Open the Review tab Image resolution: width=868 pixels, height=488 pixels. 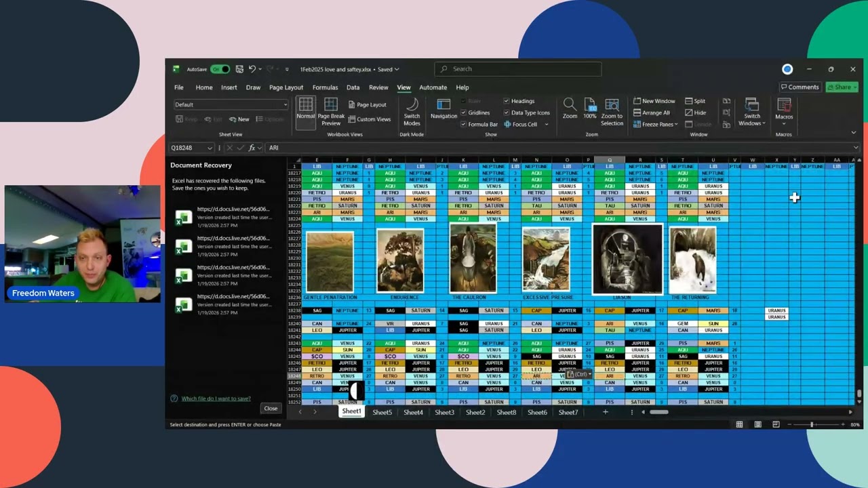click(x=378, y=87)
